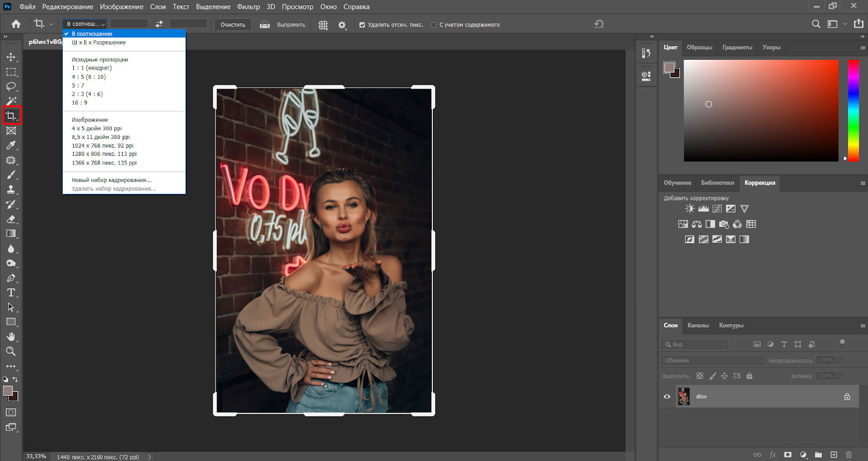Open crop overlay grid options

pos(323,25)
